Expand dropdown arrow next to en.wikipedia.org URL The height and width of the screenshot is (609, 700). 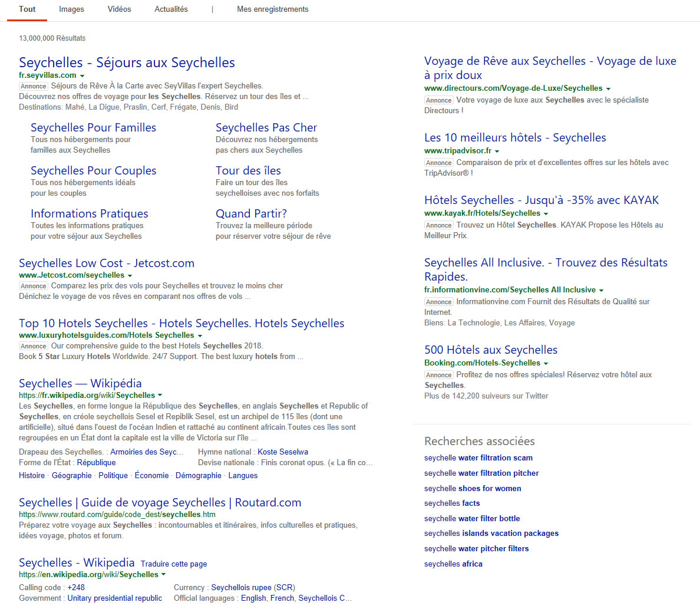pos(163,575)
